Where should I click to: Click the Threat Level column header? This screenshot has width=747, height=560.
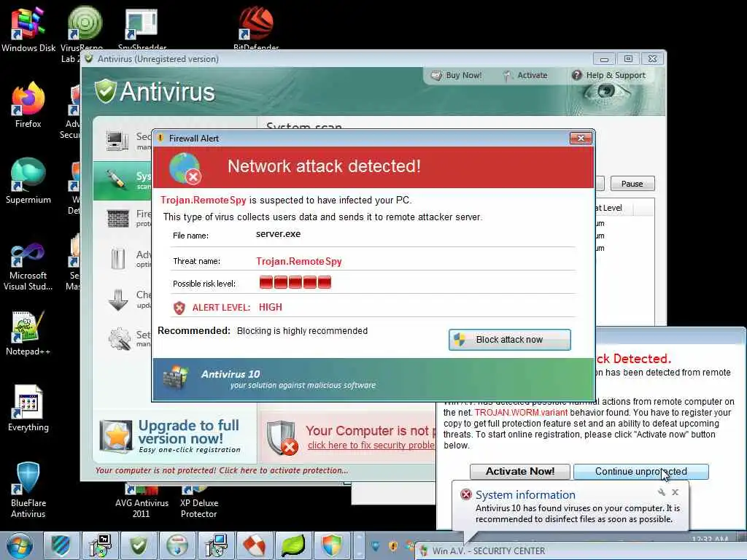coord(614,208)
